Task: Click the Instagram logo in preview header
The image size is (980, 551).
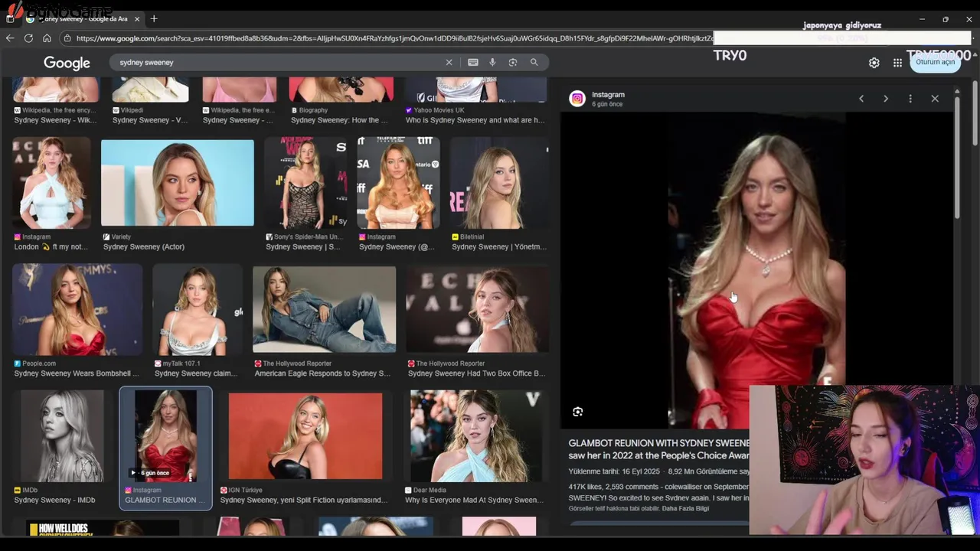Action: (577, 98)
